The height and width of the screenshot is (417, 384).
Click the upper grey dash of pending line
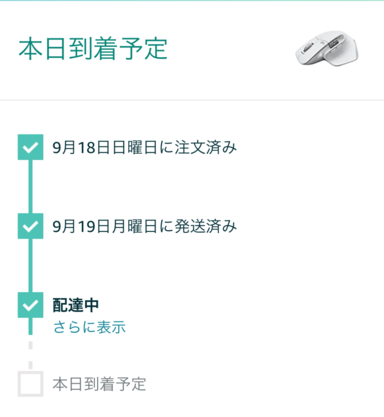[x=30, y=345]
